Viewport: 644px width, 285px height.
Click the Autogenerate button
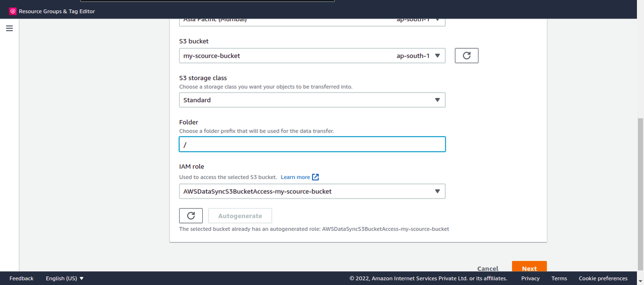click(240, 216)
